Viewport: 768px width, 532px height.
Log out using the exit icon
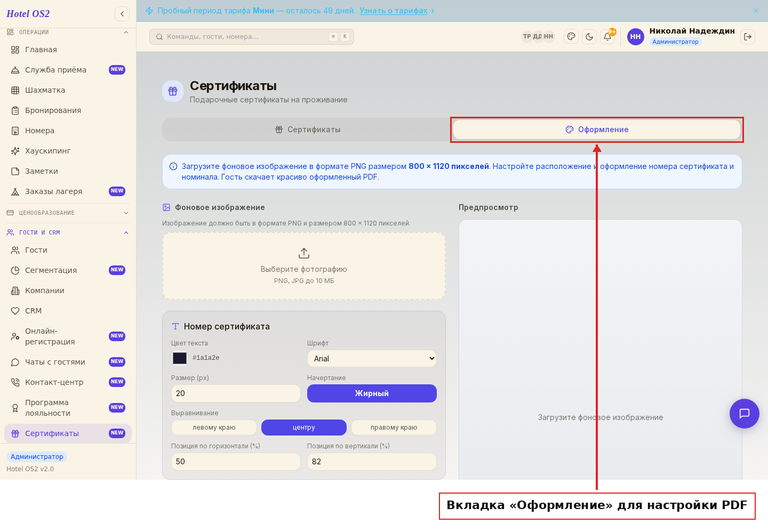(x=748, y=36)
